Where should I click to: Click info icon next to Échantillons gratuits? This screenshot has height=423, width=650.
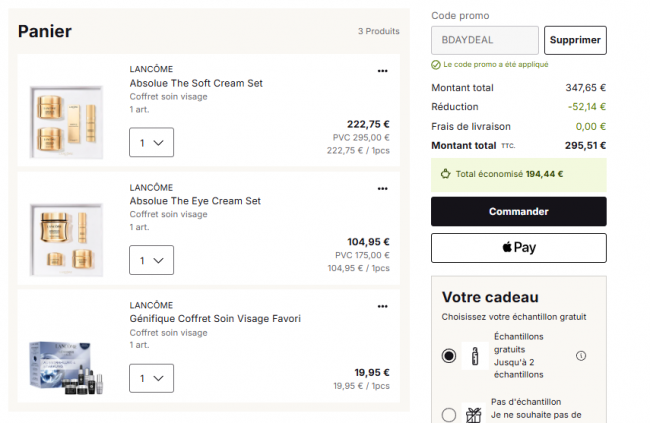pyautogui.click(x=581, y=355)
